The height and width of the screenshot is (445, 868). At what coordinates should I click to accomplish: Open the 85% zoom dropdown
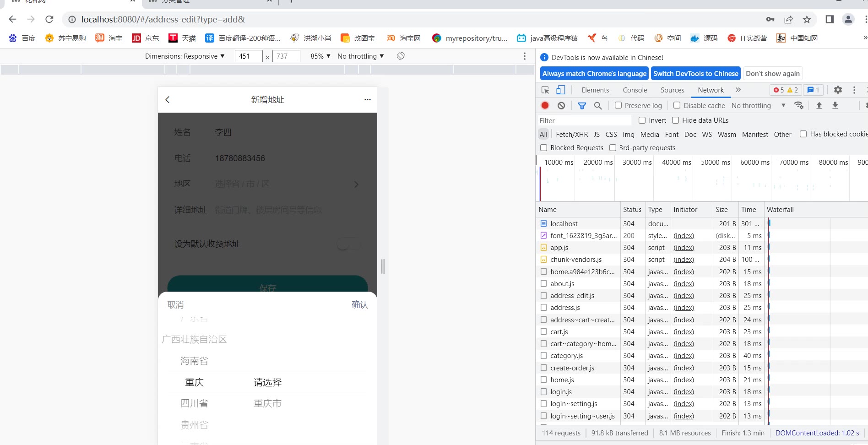[x=320, y=56]
